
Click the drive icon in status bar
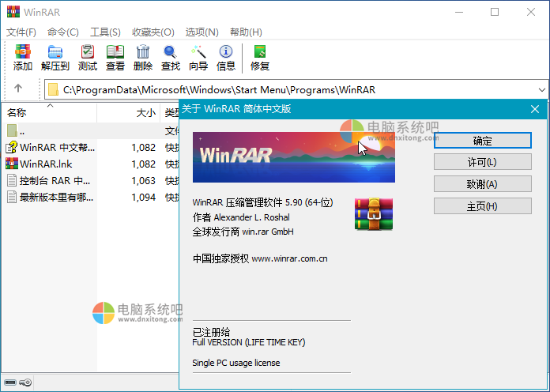pyautogui.click(x=10, y=383)
